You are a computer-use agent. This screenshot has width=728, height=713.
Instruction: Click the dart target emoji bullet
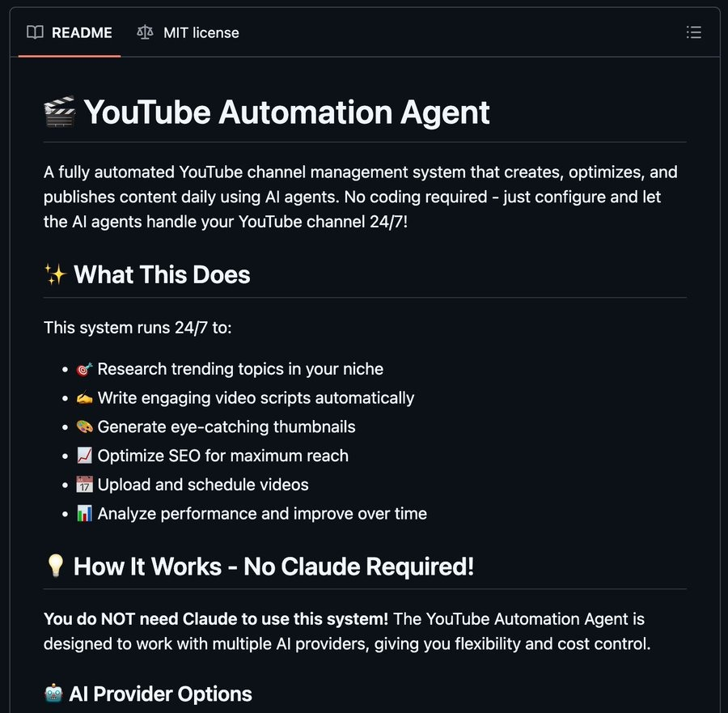[x=84, y=369]
